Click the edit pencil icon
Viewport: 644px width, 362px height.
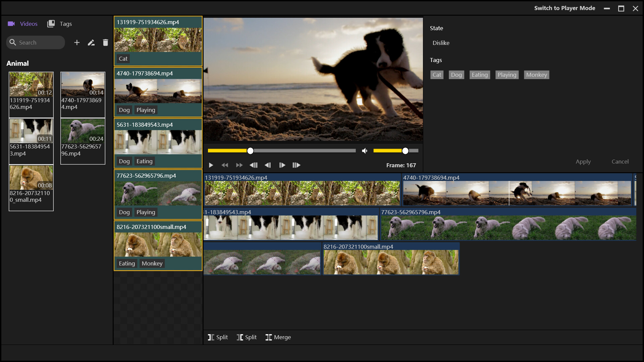[x=91, y=43]
